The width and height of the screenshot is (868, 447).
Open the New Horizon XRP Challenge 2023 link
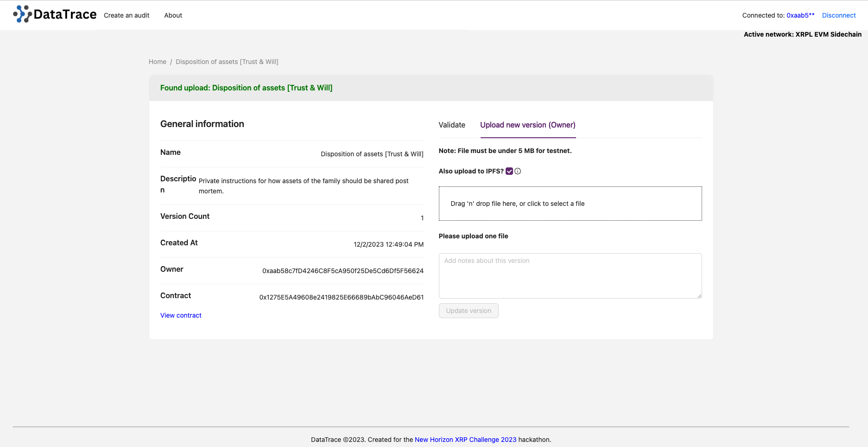pos(465,440)
